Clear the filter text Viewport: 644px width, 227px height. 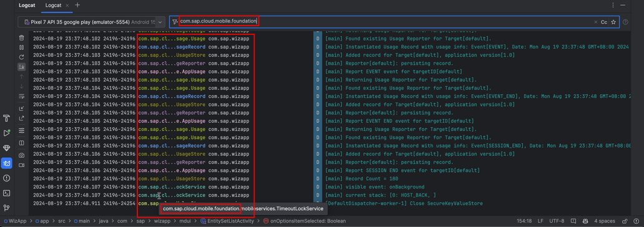tap(595, 22)
